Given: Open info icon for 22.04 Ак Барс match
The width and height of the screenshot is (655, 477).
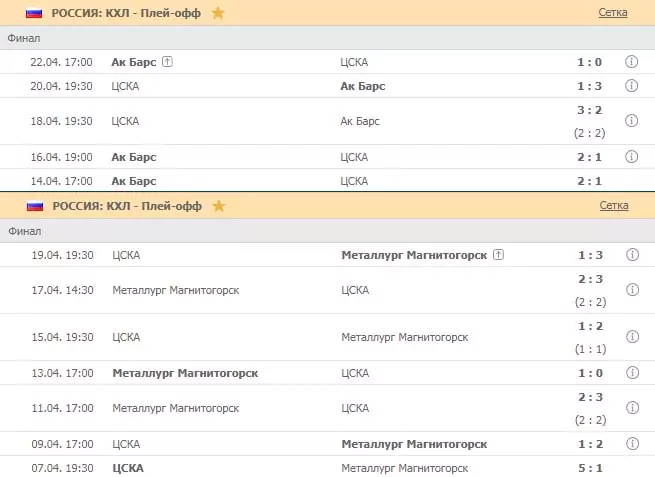Looking at the screenshot, I should (x=631, y=62).
